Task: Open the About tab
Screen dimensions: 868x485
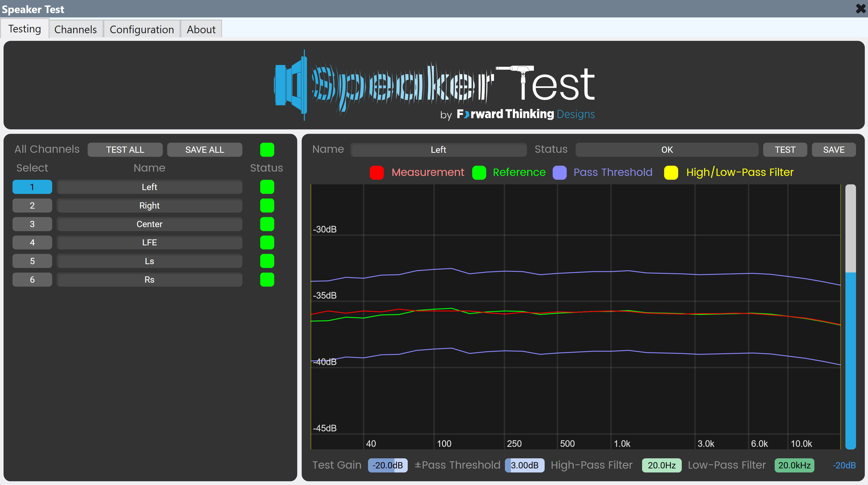Action: [x=201, y=30]
